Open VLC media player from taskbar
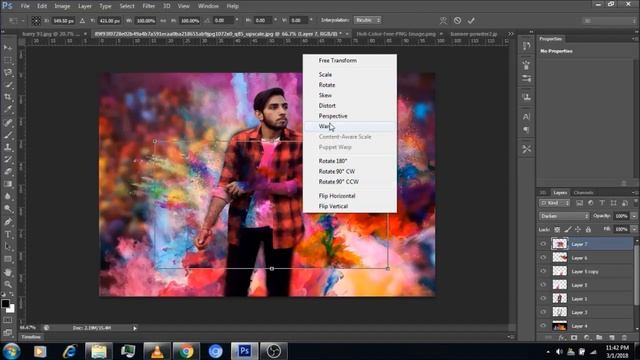This screenshot has height=360, width=640. [157, 351]
